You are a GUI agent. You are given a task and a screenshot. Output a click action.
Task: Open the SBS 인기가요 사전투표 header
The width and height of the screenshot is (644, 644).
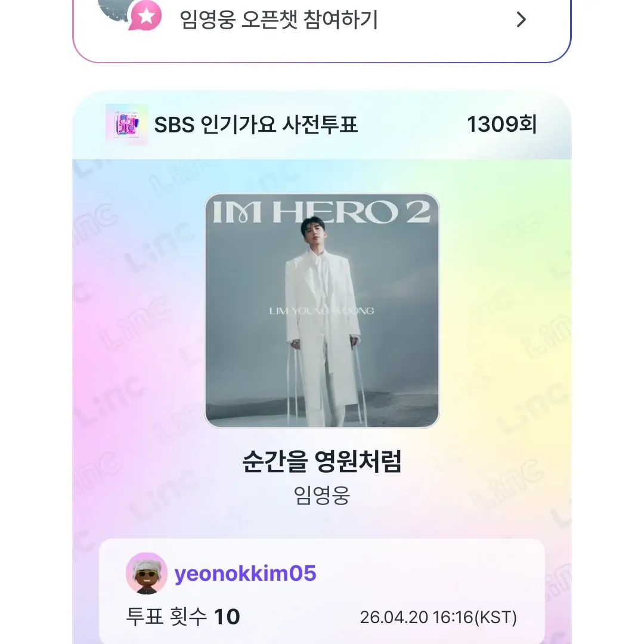[x=256, y=125]
